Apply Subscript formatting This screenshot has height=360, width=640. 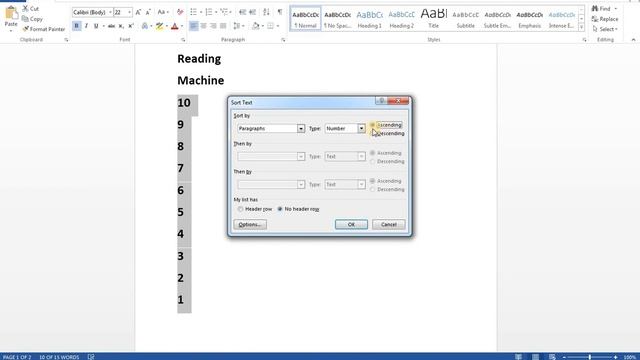(x=121, y=26)
